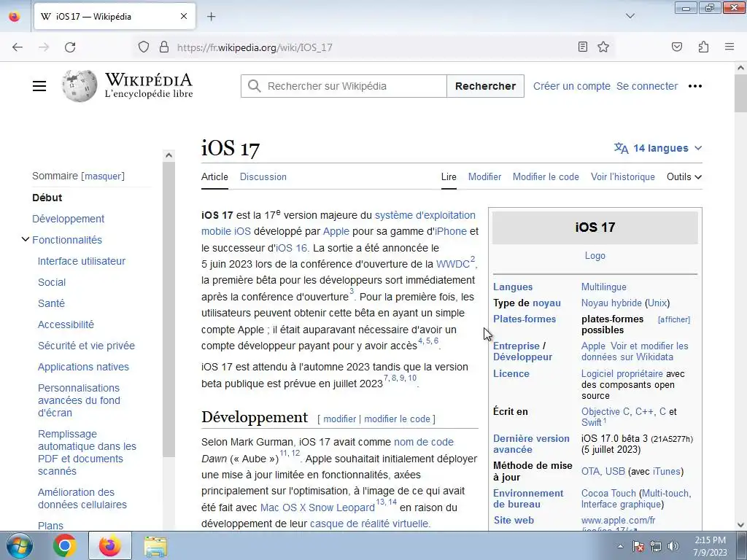Open Objective C infobox link
Screen dimensions: 747x560
[605, 411]
